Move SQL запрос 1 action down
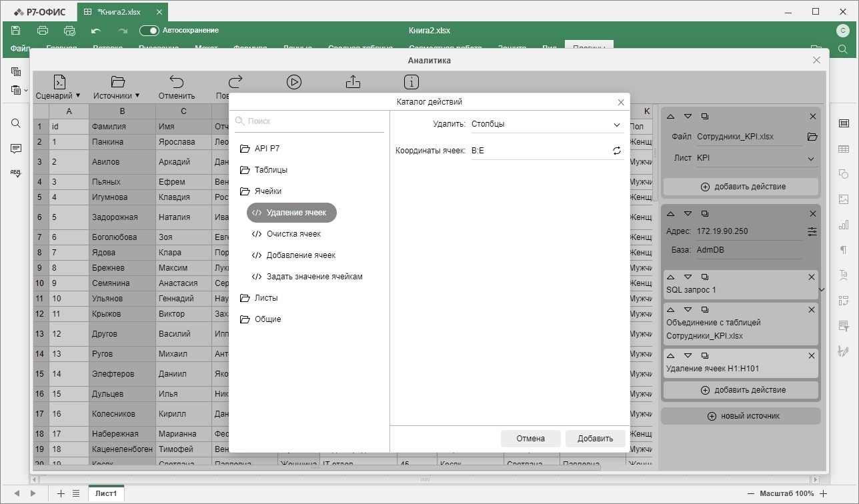The image size is (859, 504). click(x=687, y=277)
